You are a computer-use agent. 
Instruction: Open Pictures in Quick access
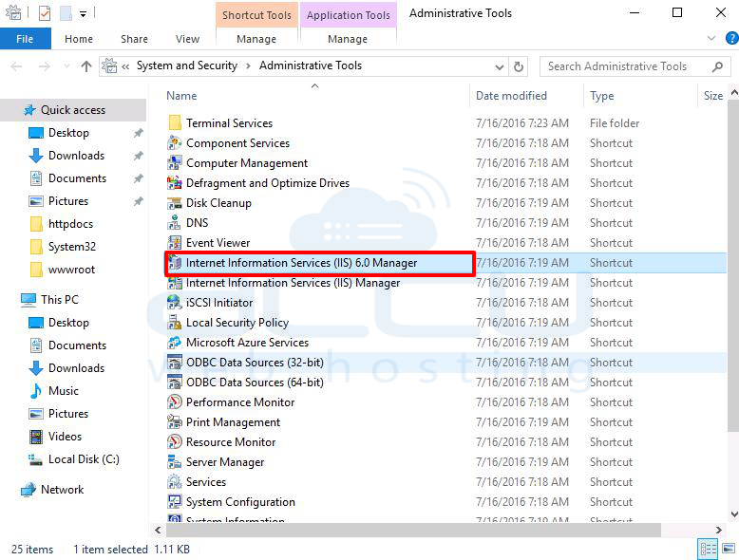(x=67, y=201)
